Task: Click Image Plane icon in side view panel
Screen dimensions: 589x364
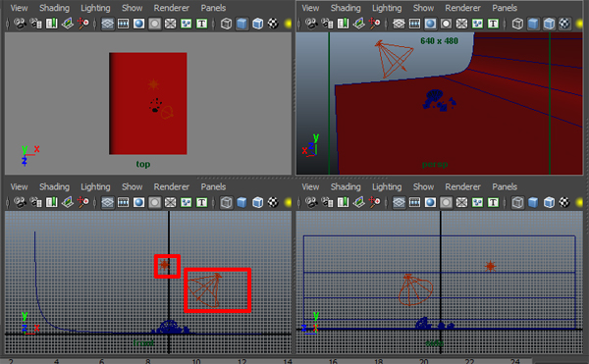Action: point(358,203)
